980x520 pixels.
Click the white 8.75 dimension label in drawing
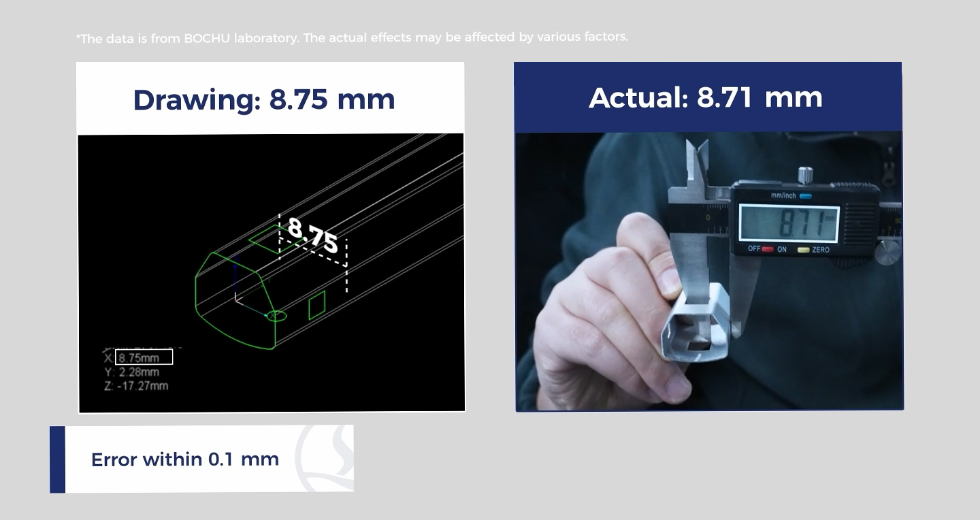click(312, 235)
